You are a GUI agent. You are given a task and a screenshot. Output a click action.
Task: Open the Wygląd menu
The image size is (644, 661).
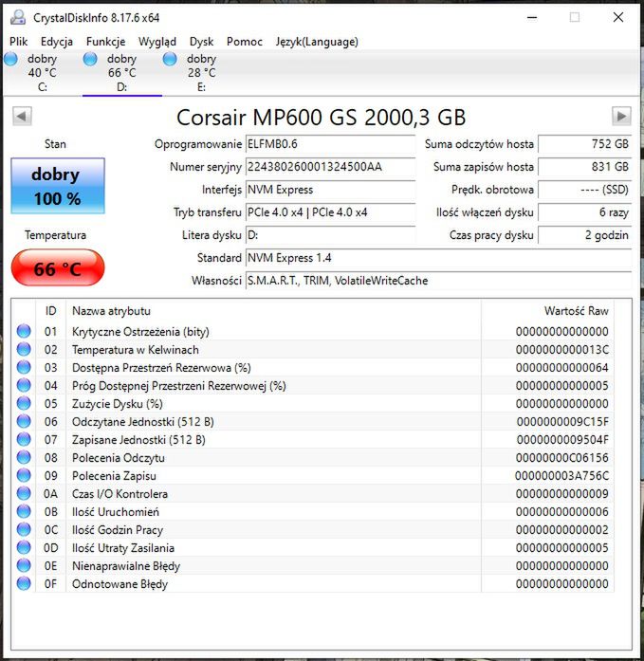(x=157, y=42)
